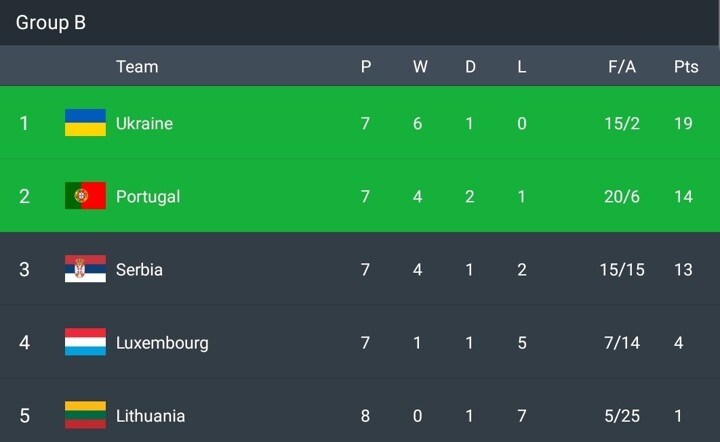Open the Lithuania team name
This screenshot has height=442, width=720.
point(150,415)
